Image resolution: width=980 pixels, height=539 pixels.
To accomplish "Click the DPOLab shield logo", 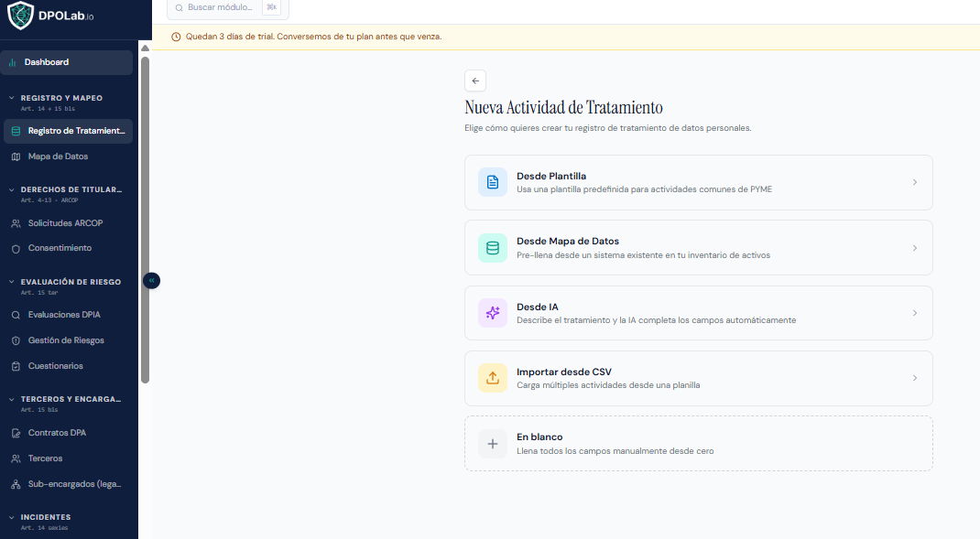I will pyautogui.click(x=21, y=15).
